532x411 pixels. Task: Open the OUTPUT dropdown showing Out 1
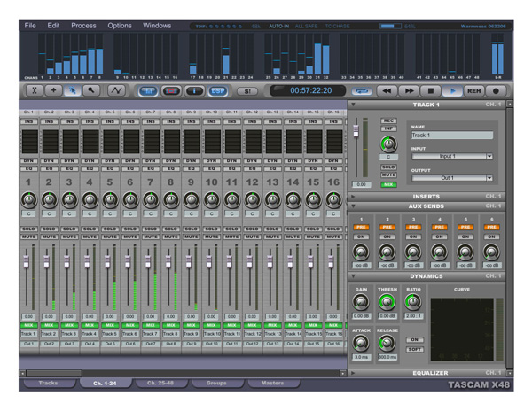click(x=452, y=178)
